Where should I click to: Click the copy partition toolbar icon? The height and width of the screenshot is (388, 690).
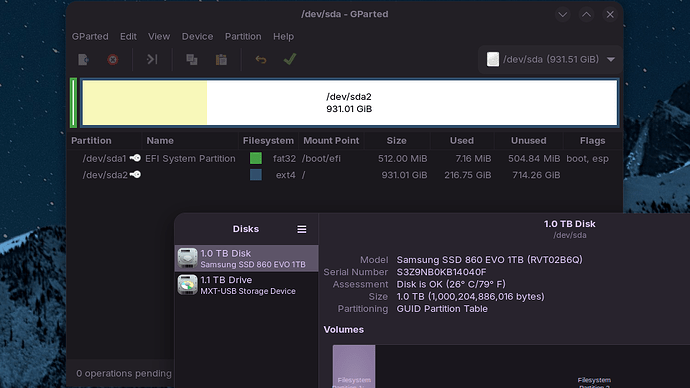191,59
